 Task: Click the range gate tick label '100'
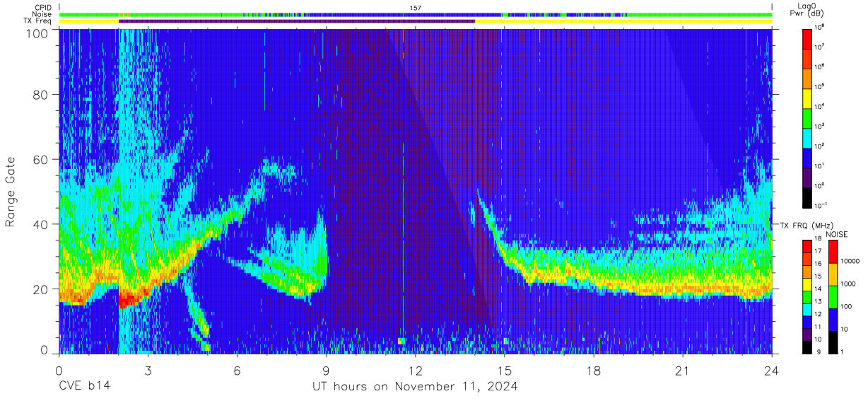pos(36,33)
